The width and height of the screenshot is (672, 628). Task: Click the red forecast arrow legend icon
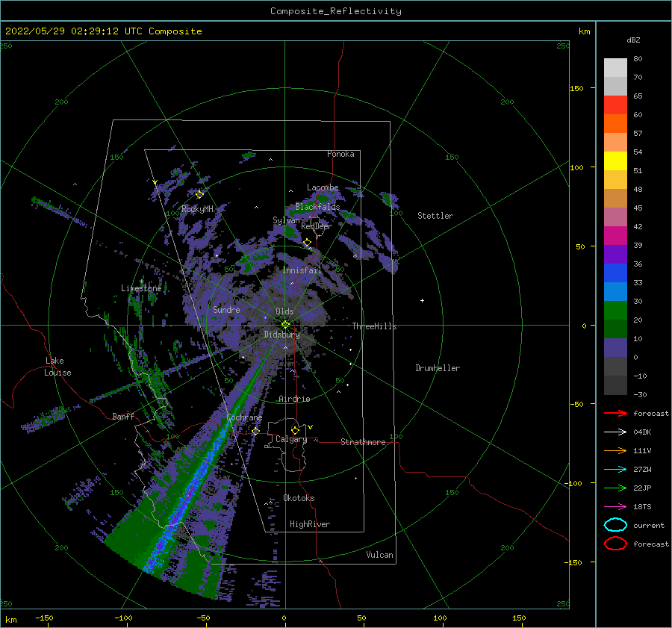coord(615,413)
